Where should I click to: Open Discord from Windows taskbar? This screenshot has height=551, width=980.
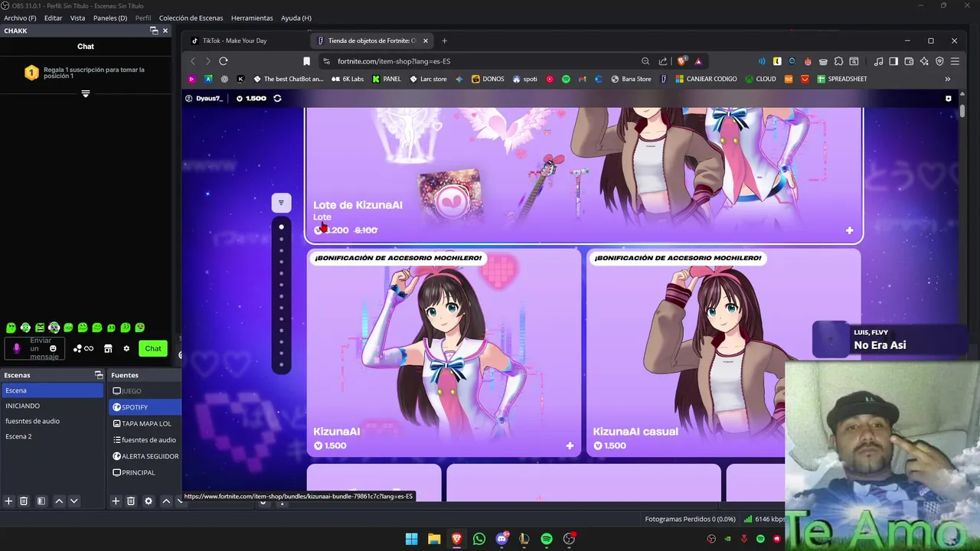[501, 539]
